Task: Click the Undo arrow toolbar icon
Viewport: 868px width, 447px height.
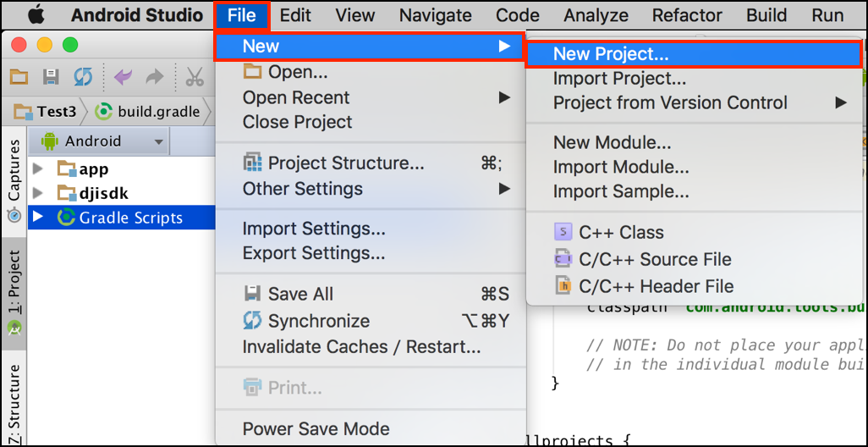Action: click(123, 77)
